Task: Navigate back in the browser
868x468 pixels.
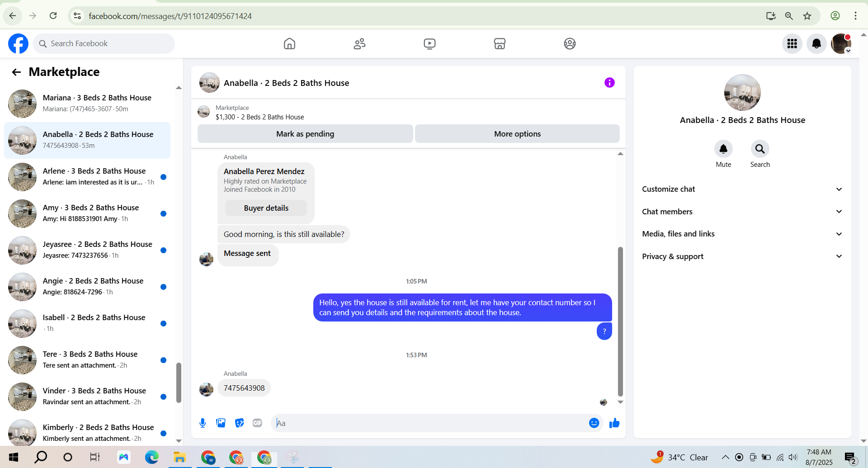Action: point(13,16)
